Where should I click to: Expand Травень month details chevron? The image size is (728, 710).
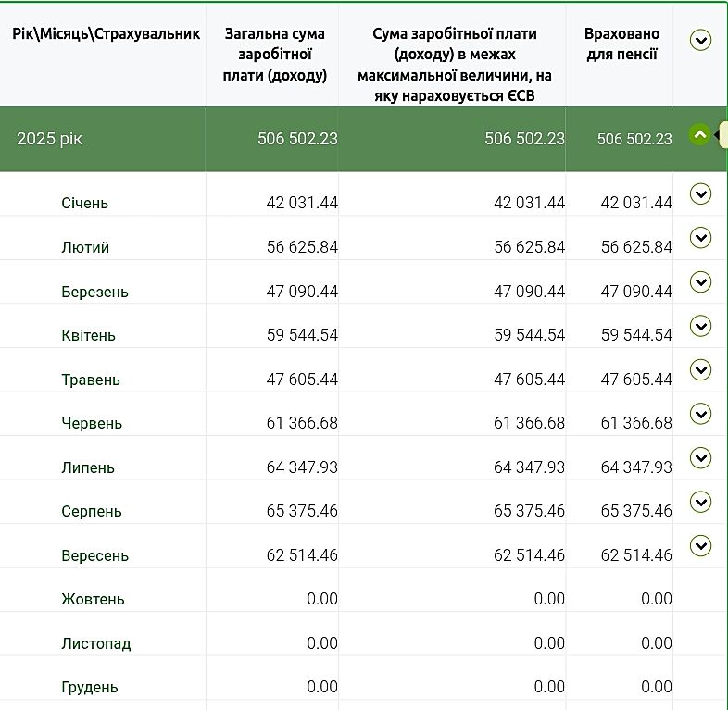click(x=701, y=370)
